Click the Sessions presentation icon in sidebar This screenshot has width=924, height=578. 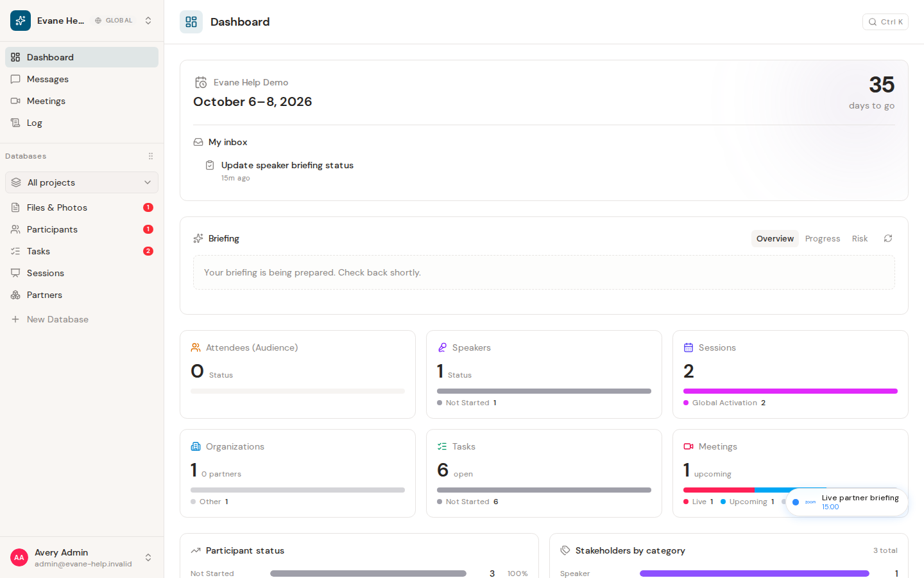(15, 273)
